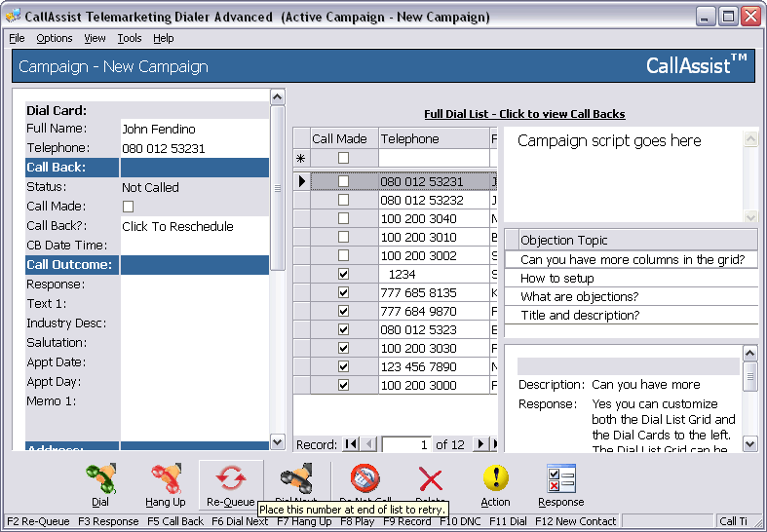767x532 pixels.
Task: Toggle Call Made checkbox in Dial Card
Action: pos(128,207)
